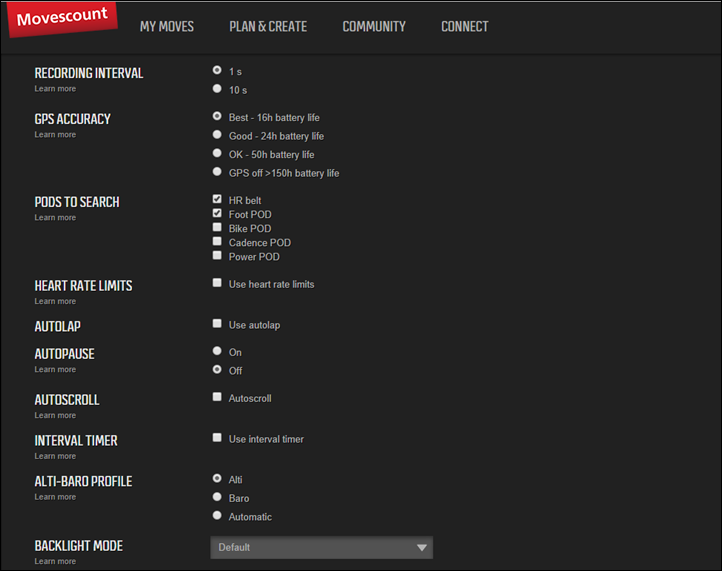Click the Autoscroll heading

click(67, 400)
